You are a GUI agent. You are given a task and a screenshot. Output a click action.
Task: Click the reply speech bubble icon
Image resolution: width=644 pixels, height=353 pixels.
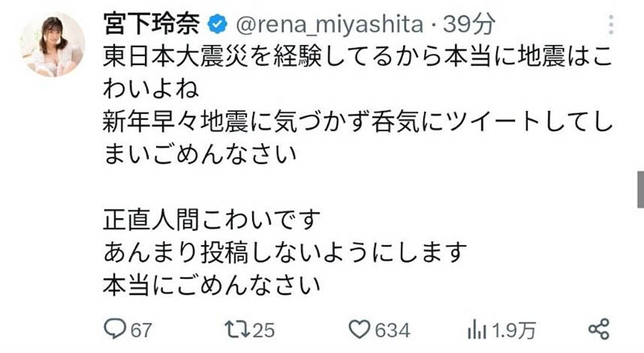tap(117, 329)
